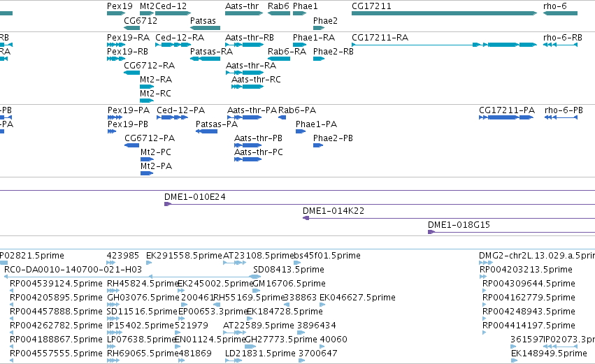Select the Aats-thr-PC protein feature

248,159
